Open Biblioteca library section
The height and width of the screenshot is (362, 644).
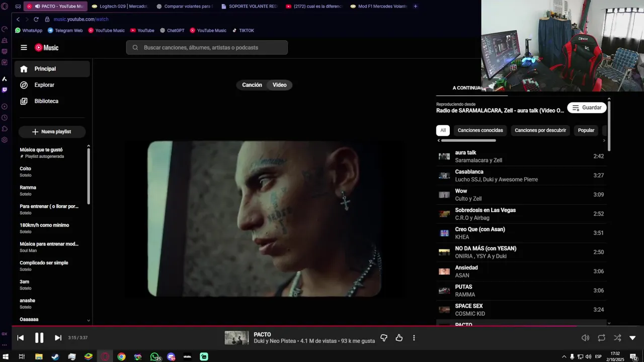52,101
